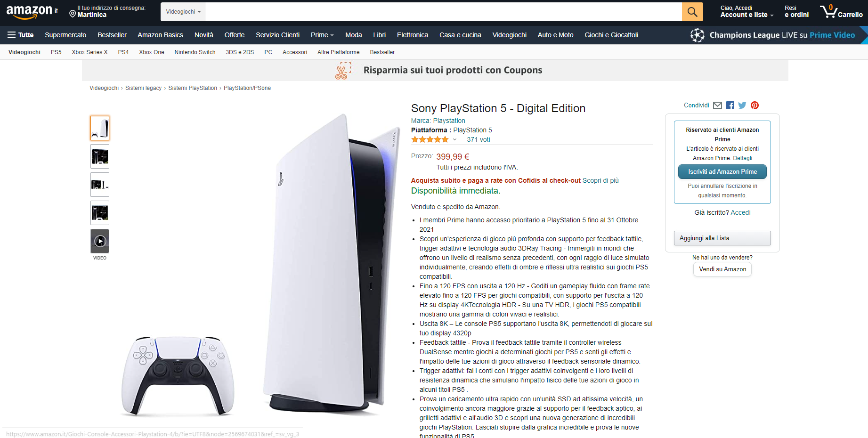
Task: Click the Amazon.it logo
Action: tap(32, 12)
